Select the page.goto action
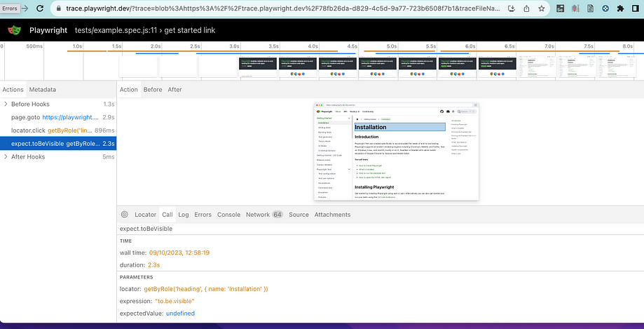The image size is (644, 329). [58, 117]
